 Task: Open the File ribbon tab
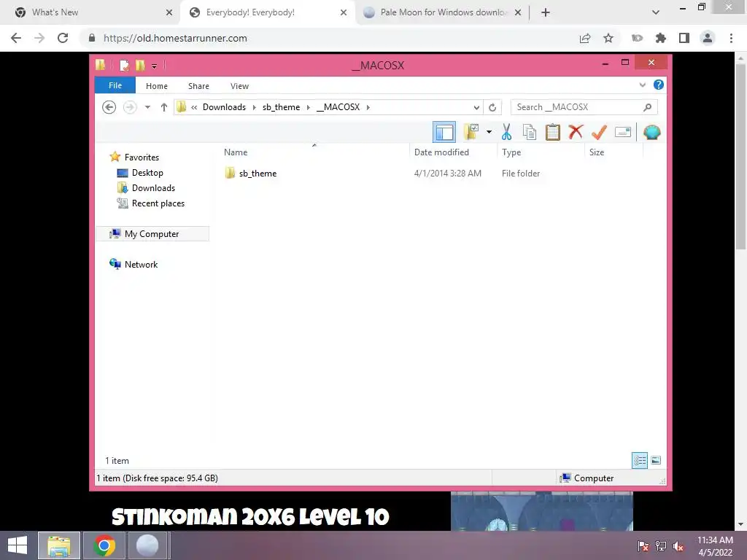(115, 85)
